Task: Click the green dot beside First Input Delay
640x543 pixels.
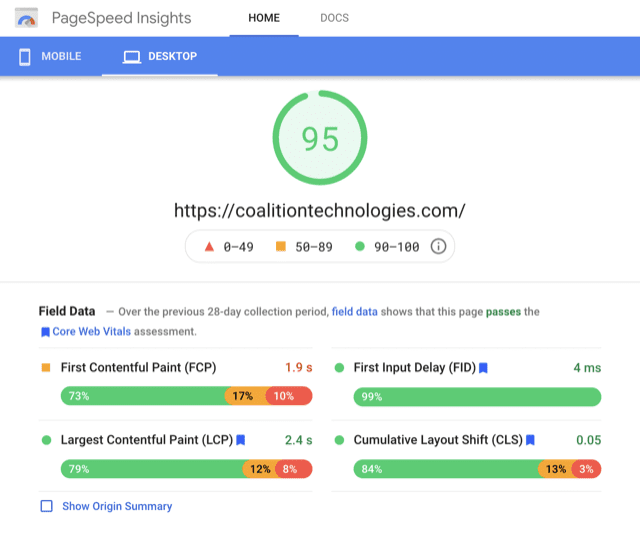Action: point(339,367)
